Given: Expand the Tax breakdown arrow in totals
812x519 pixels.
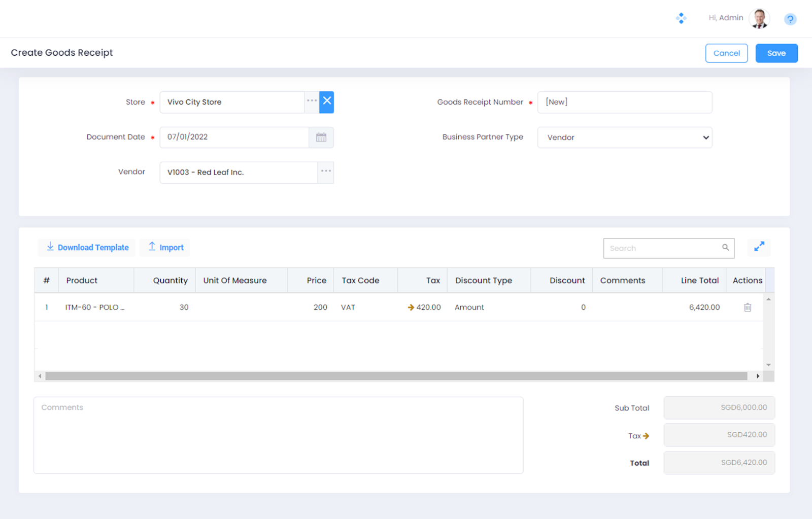Looking at the screenshot, I should tap(646, 436).
